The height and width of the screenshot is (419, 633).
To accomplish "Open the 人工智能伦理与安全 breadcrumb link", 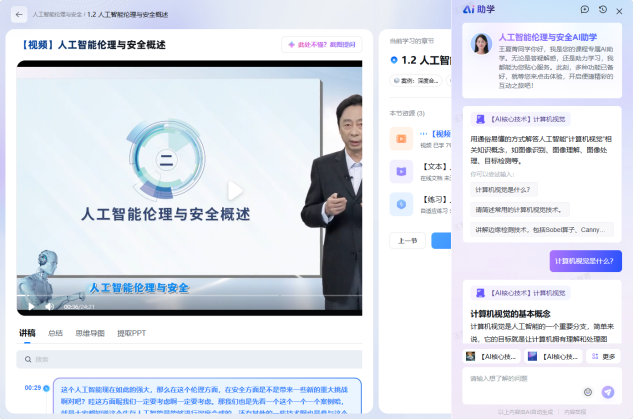I will click(57, 15).
